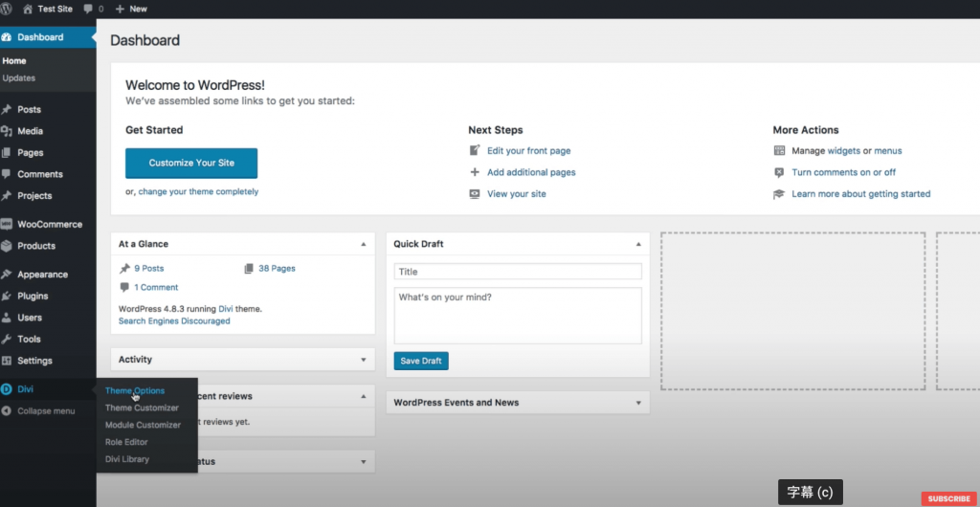Viewport: 980px width, 507px height.
Task: Click the plus icon beside Add additional pages
Action: (475, 172)
